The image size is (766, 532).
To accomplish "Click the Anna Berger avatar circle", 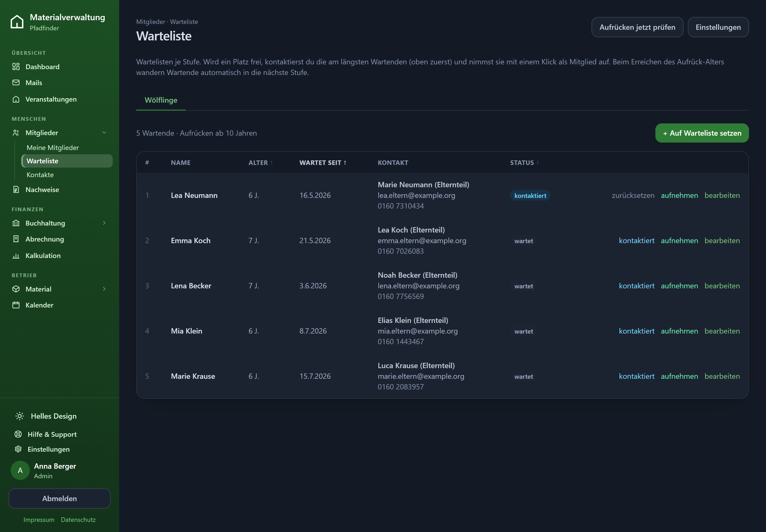I will pos(20,470).
